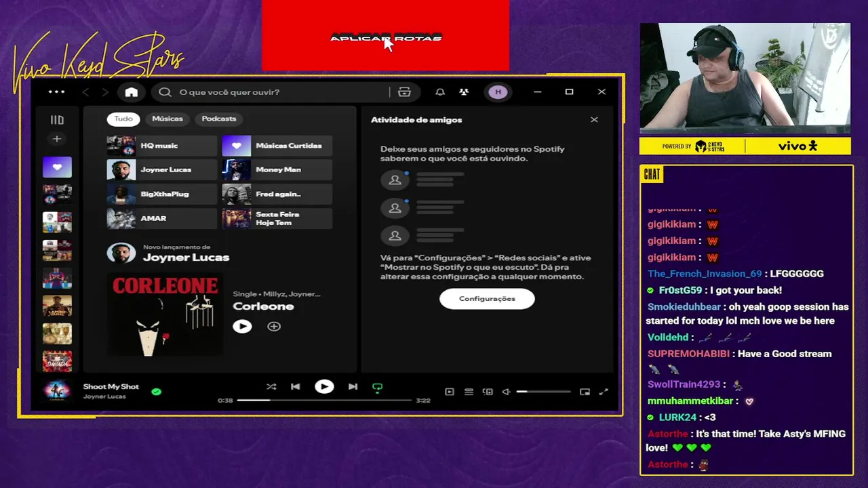Open 'Sexta Feira Hoje Tem' shortcut
868x488 pixels.
tap(277, 219)
